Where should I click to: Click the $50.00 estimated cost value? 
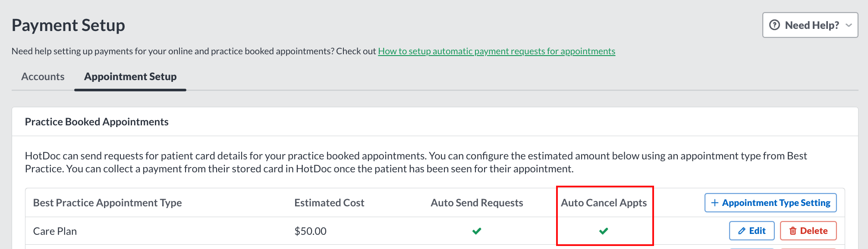(x=310, y=231)
